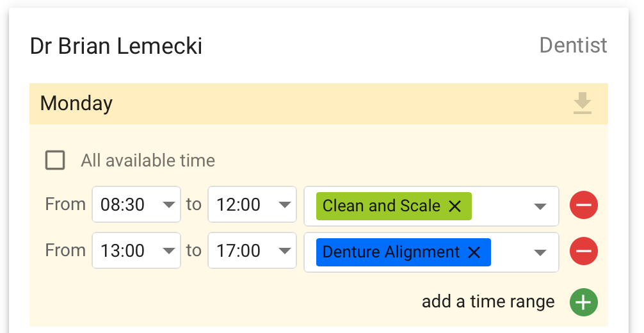Screen dimensions: 644x333
Task: Remove the 08:30 to 12:00 time range
Action: (584, 205)
